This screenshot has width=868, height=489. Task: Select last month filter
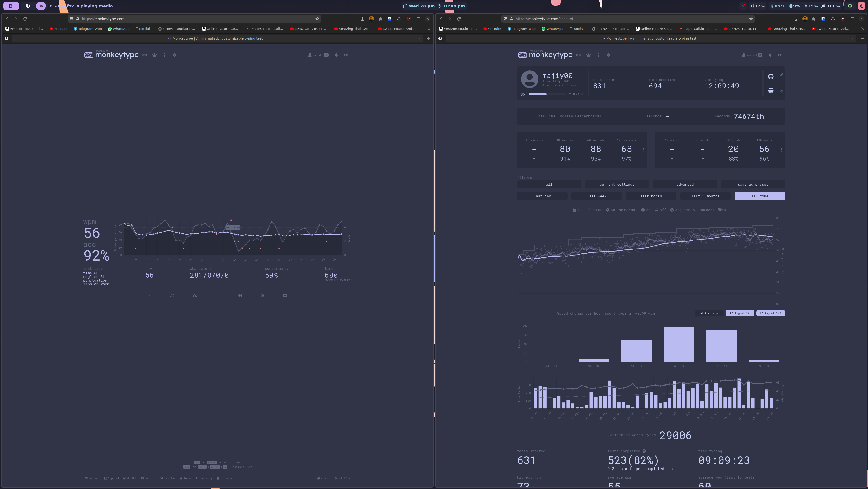[x=651, y=196]
